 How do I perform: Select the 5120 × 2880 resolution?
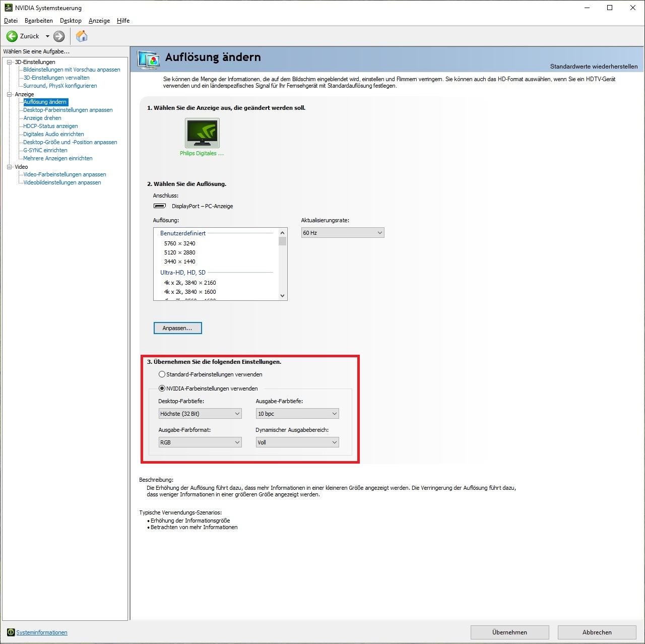179,252
